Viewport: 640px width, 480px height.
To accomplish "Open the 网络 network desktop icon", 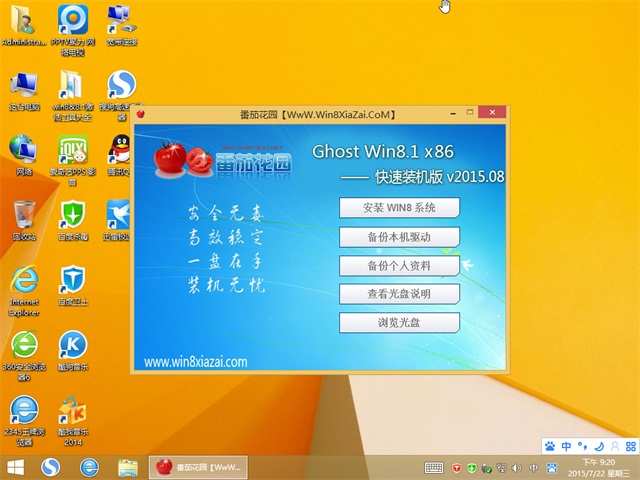I will 23,150.
